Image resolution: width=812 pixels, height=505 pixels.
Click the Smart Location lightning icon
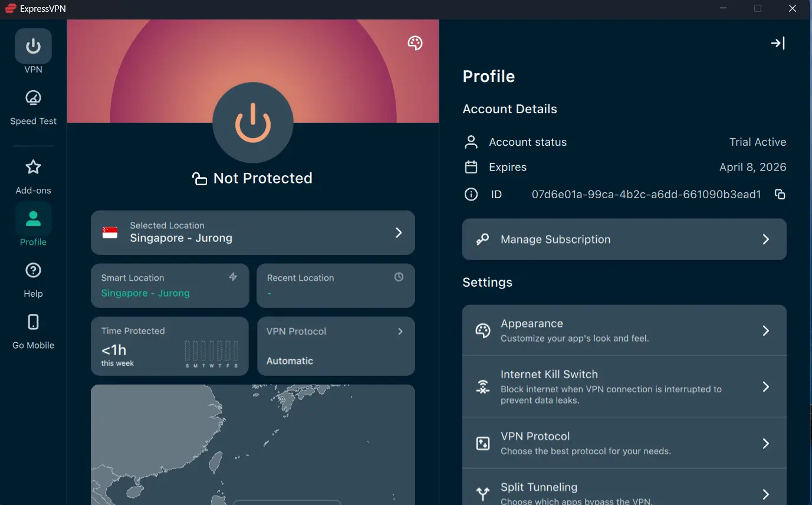[x=233, y=277]
